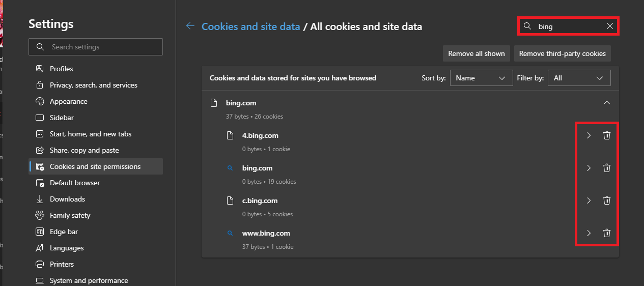Go back using the left arrow icon
The width and height of the screenshot is (644, 286).
tap(190, 26)
